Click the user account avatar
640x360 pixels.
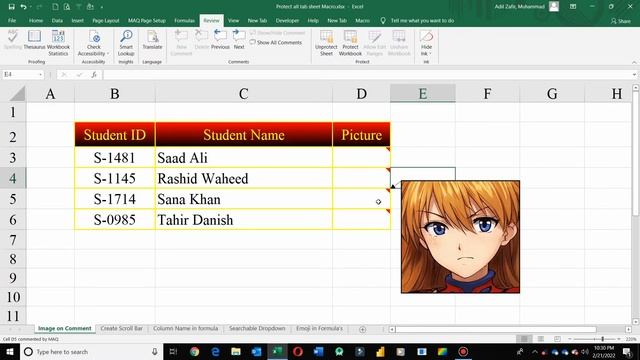[554, 7]
